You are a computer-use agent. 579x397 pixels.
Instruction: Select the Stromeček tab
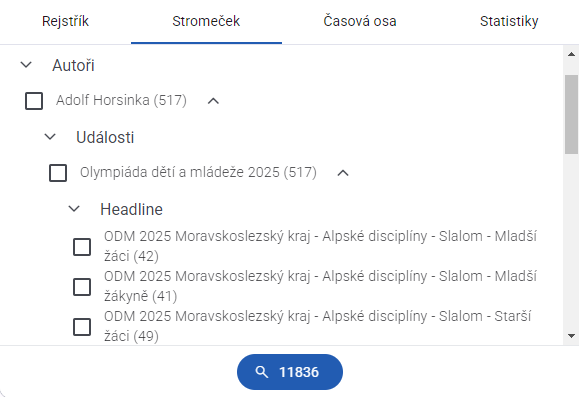pyautogui.click(x=206, y=21)
